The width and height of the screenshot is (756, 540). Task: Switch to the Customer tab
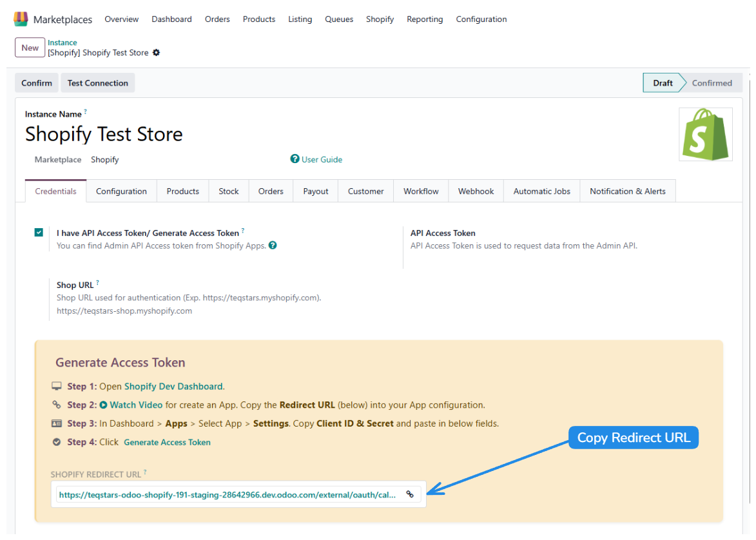pos(366,191)
